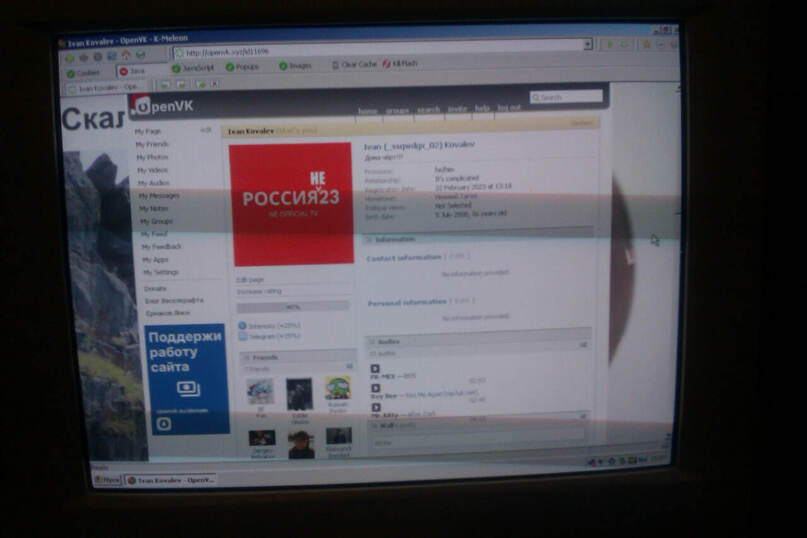The image size is (807, 538).
Task: Click the profile completion progress bar
Action: tap(292, 307)
